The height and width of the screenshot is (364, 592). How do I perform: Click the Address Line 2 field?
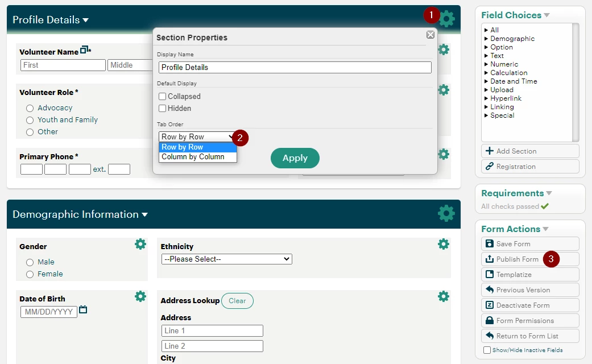[212, 346]
